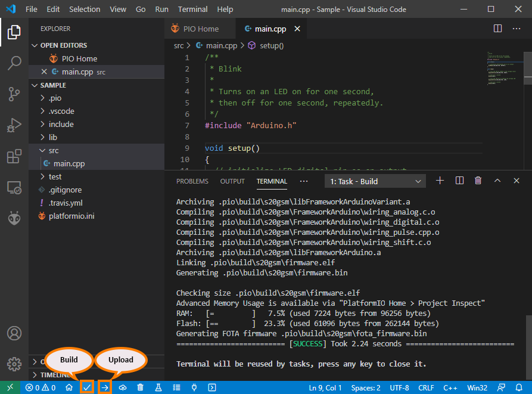Change encoding via UTF-8 status item
The height and width of the screenshot is (394, 532).
(x=399, y=387)
